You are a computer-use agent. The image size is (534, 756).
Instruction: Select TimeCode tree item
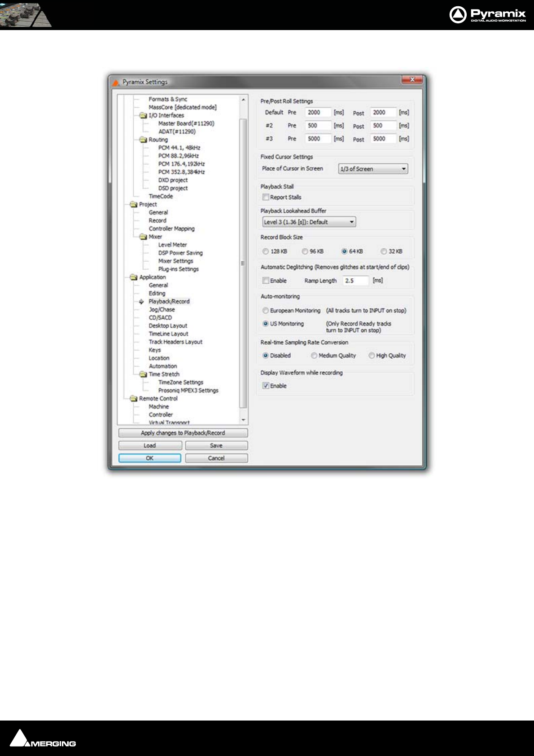[x=161, y=196]
